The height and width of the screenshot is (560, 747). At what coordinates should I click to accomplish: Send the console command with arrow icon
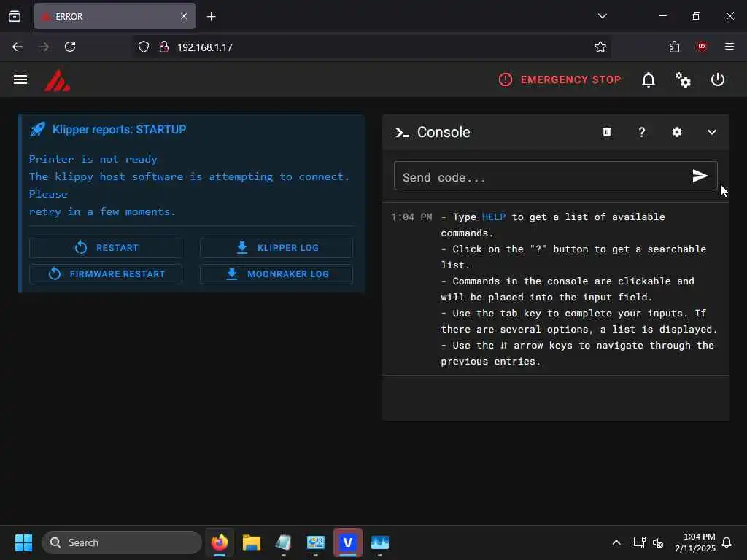[700, 176]
